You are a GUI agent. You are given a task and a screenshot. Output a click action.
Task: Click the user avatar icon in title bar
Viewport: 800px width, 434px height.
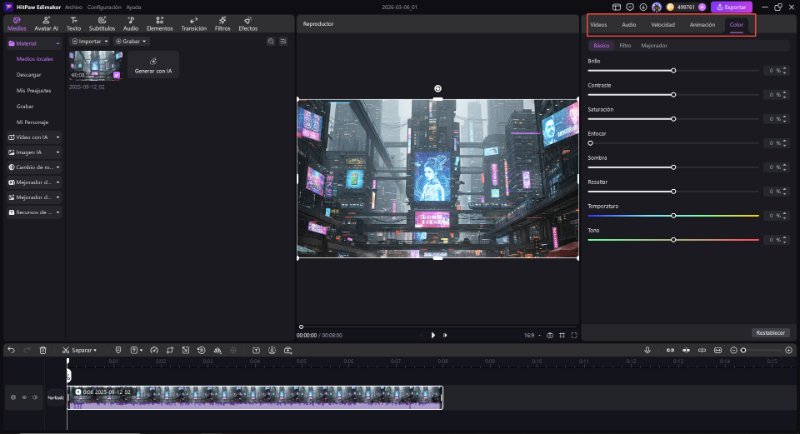(657, 7)
